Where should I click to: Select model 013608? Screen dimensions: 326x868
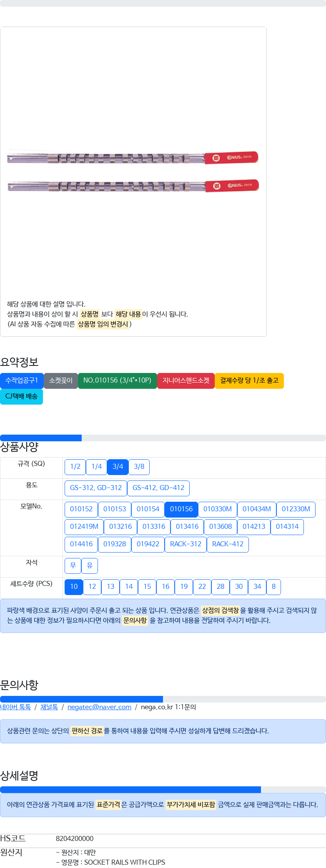(x=221, y=527)
